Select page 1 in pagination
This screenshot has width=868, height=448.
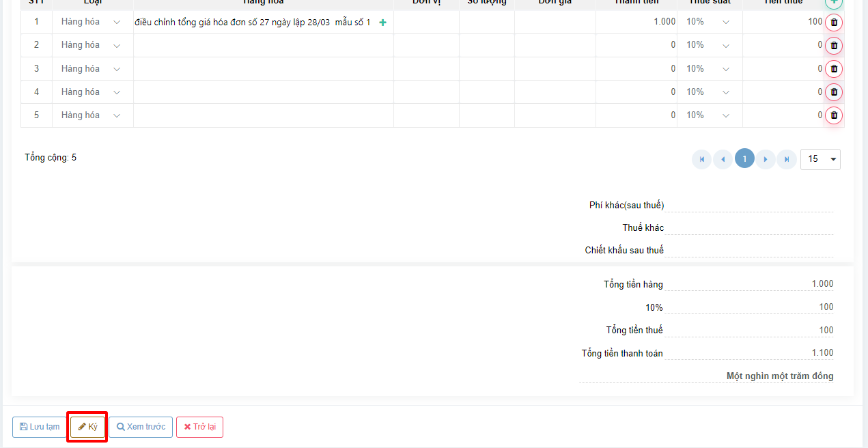[x=744, y=158]
